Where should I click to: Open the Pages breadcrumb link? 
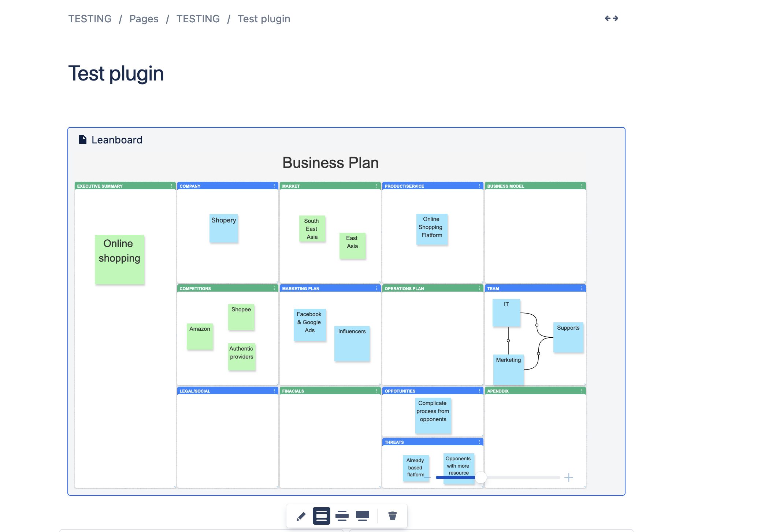(144, 19)
